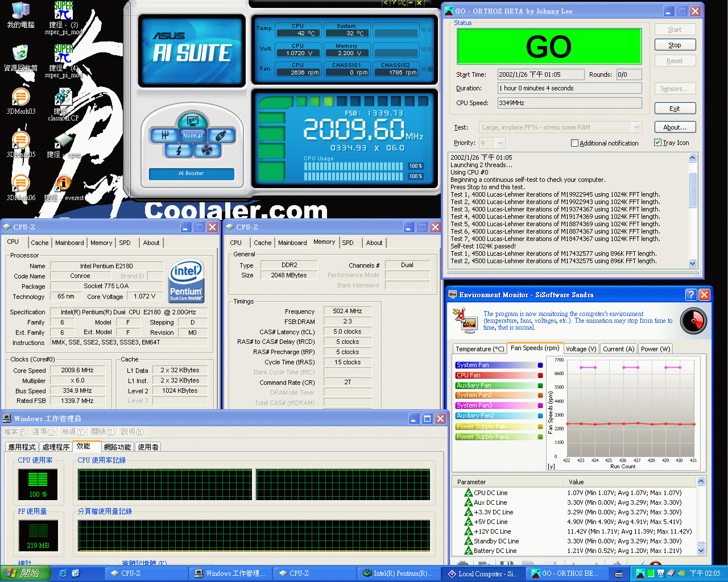Viewport: 728px width, 582px height.
Task: Click Sandra parameter list scroll-down arrow
Action: point(701,550)
